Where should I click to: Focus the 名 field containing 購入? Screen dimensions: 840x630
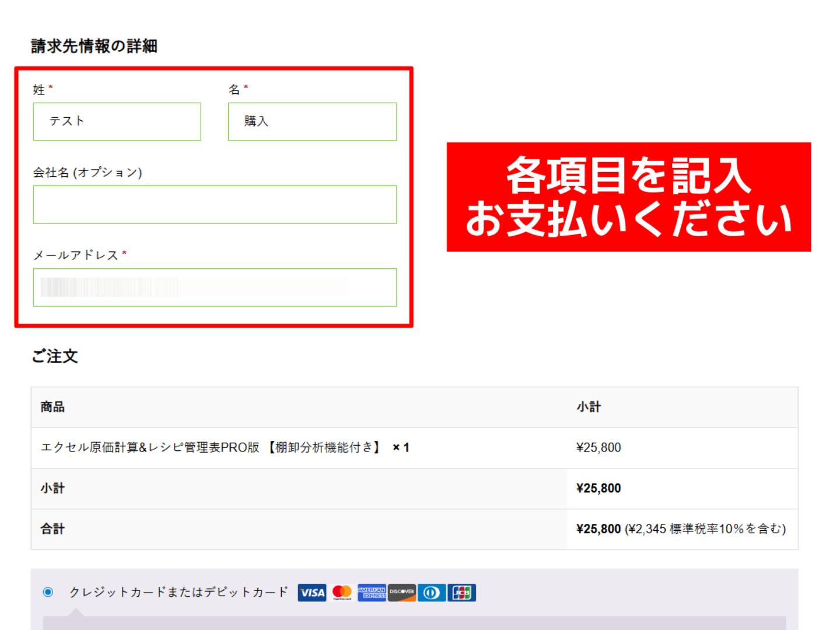(312, 121)
